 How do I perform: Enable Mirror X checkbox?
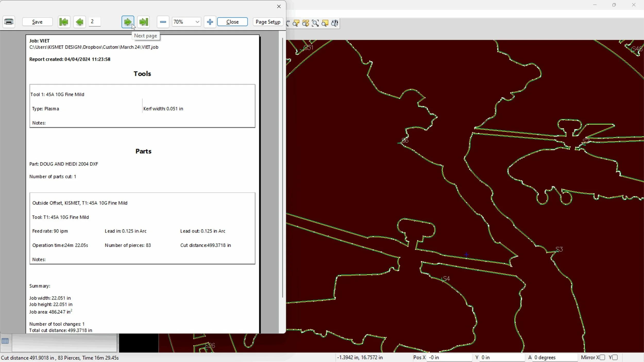click(x=602, y=357)
